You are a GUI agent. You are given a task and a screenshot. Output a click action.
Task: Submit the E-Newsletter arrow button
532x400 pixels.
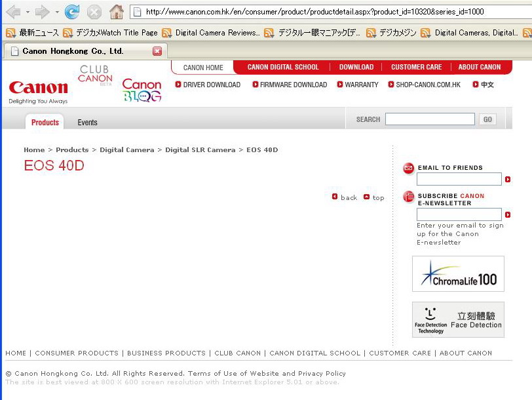[x=508, y=214]
